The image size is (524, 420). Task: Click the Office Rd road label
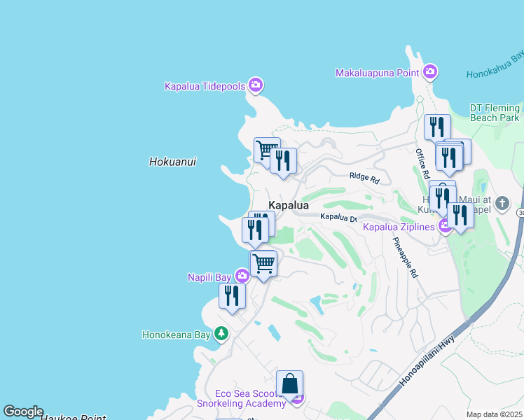tap(422, 164)
